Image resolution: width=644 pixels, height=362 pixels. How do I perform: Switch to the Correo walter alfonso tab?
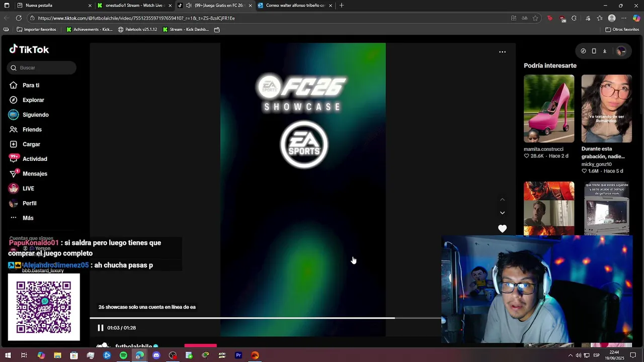pos(295,6)
